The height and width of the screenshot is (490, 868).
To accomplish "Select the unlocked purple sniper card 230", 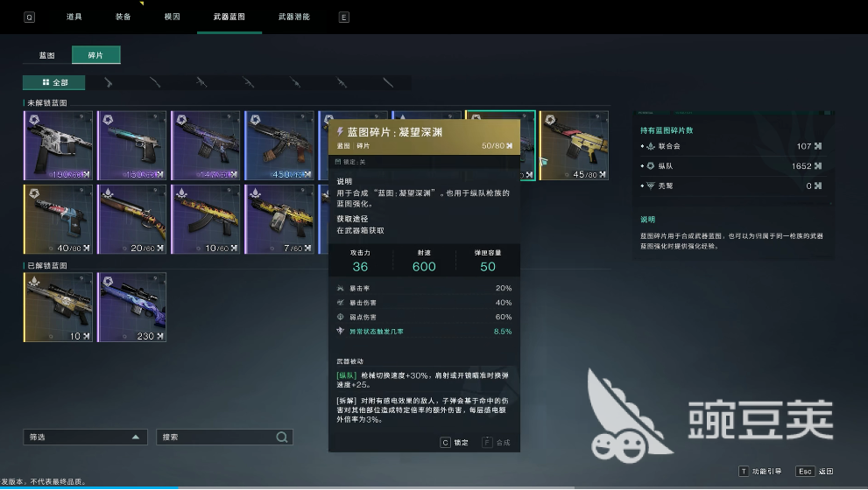I will 131,307.
